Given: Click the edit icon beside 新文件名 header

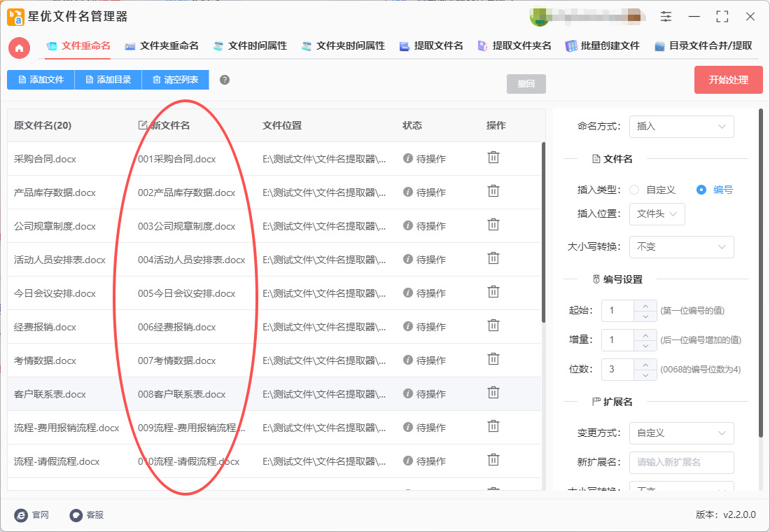Looking at the screenshot, I should 143,125.
